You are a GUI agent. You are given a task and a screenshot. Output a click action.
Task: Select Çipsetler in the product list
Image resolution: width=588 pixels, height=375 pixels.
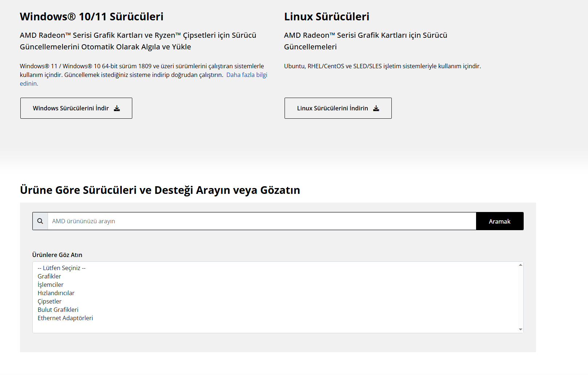pyautogui.click(x=50, y=301)
